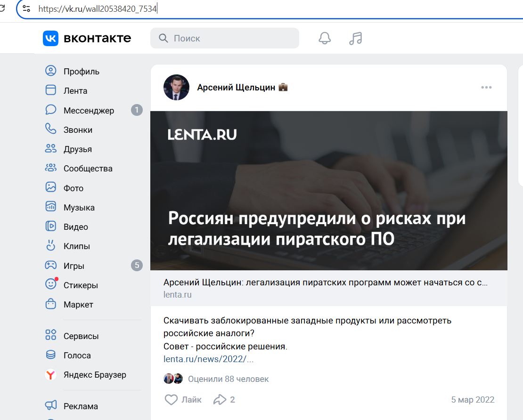Open Фото sidebar label
Viewport: 523px width, 420px height.
tap(74, 188)
